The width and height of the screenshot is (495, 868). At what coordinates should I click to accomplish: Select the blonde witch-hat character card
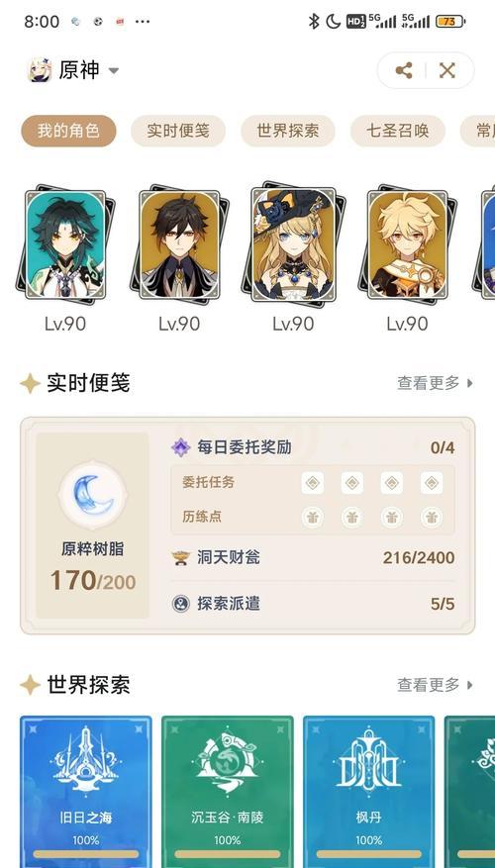293,245
